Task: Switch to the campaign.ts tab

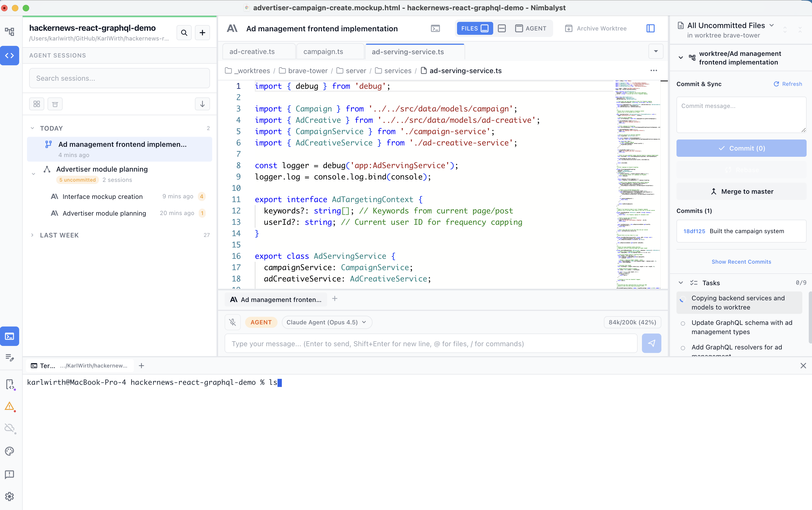Action: pyautogui.click(x=330, y=52)
